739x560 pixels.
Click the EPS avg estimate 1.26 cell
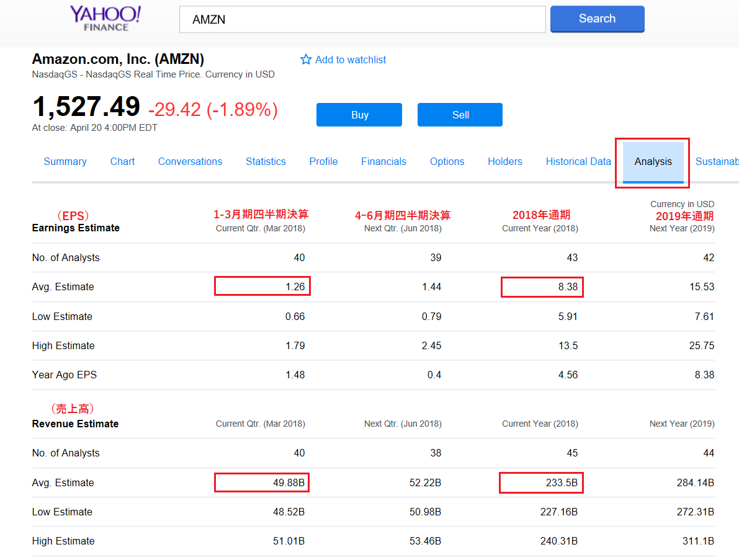295,287
